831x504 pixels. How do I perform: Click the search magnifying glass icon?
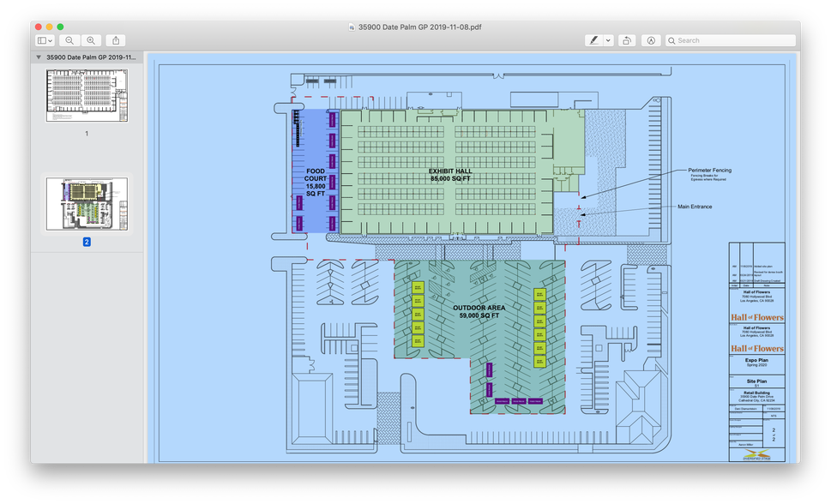(x=672, y=40)
